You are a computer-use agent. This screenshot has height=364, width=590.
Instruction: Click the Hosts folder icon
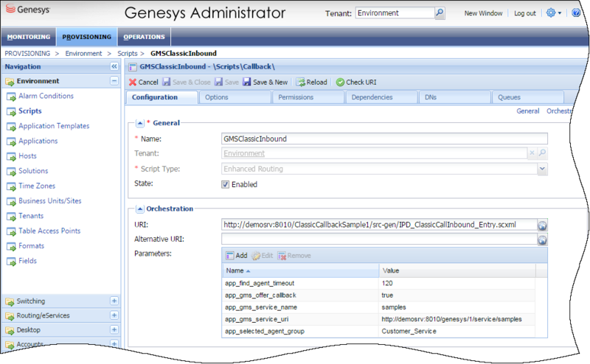click(x=11, y=157)
